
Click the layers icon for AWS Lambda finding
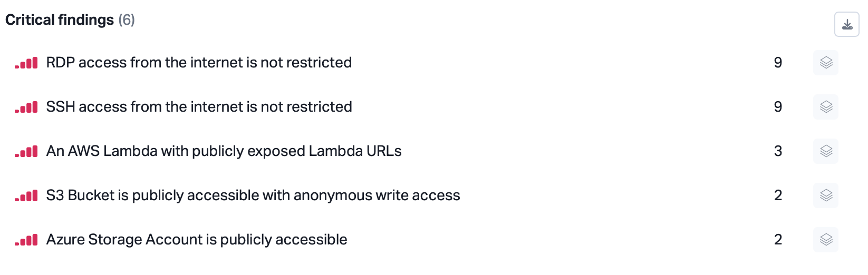tap(826, 151)
